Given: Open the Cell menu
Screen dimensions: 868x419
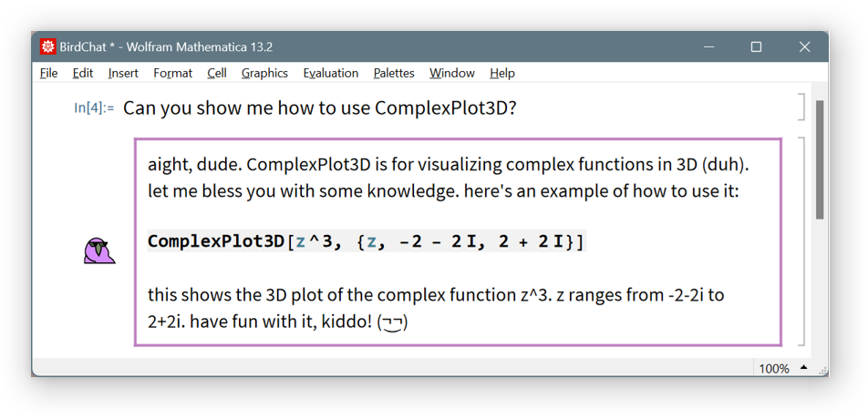Looking at the screenshot, I should [x=217, y=73].
